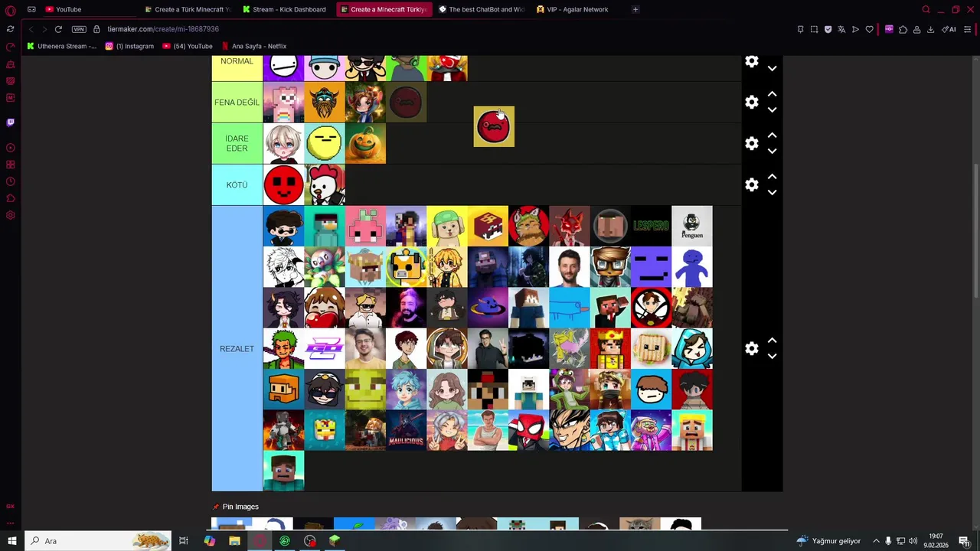Viewport: 980px width, 551px height.
Task: Toggle the VPN badge in address bar
Action: coord(79,29)
